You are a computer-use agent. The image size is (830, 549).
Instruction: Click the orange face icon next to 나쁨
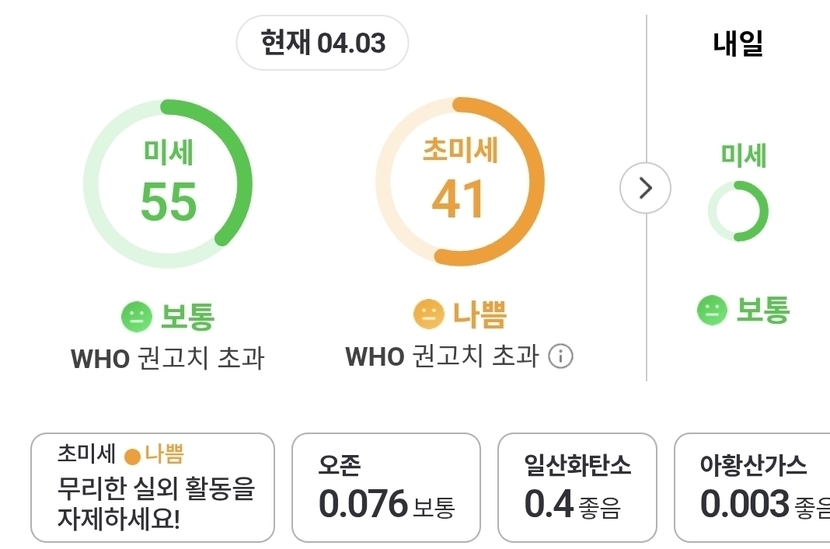pos(428,314)
